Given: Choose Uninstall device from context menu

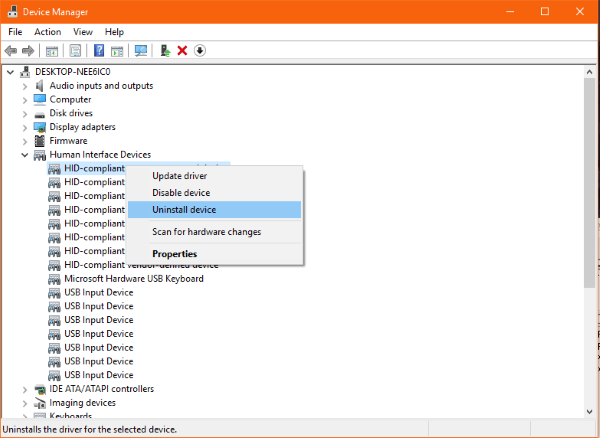Looking at the screenshot, I should pos(184,210).
